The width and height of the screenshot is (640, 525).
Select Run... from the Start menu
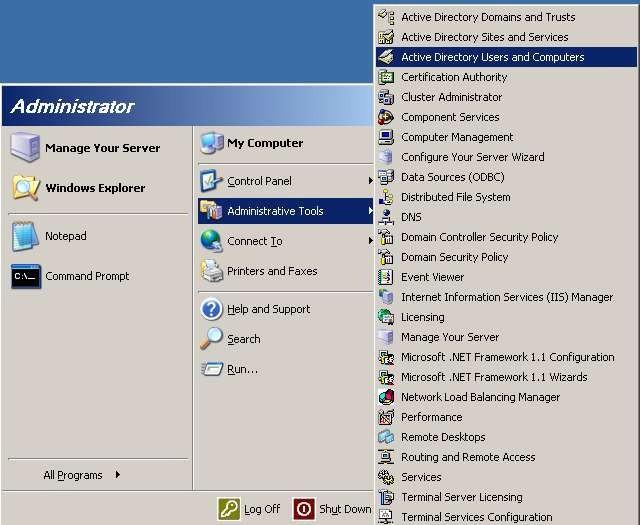point(286,369)
